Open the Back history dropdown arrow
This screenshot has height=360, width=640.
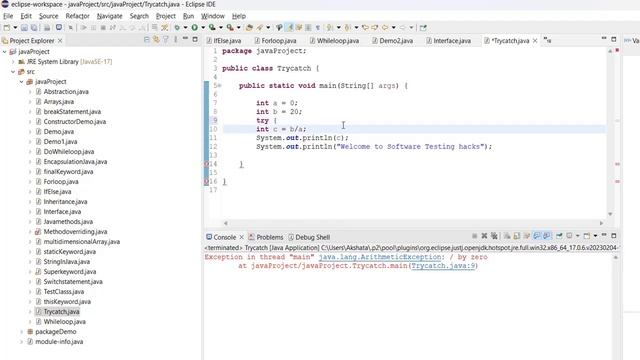393,27
